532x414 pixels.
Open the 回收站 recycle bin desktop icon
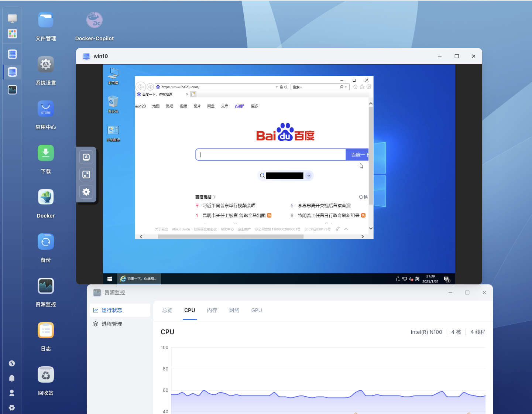(x=46, y=374)
